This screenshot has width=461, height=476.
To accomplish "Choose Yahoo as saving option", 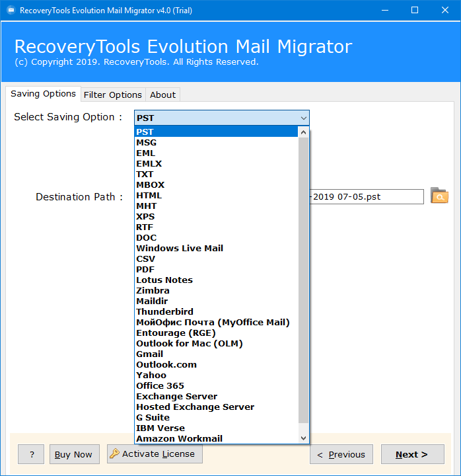I will point(216,376).
